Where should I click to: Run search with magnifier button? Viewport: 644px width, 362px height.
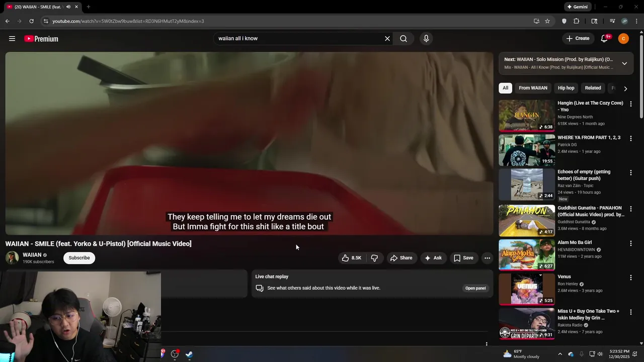tap(404, 39)
